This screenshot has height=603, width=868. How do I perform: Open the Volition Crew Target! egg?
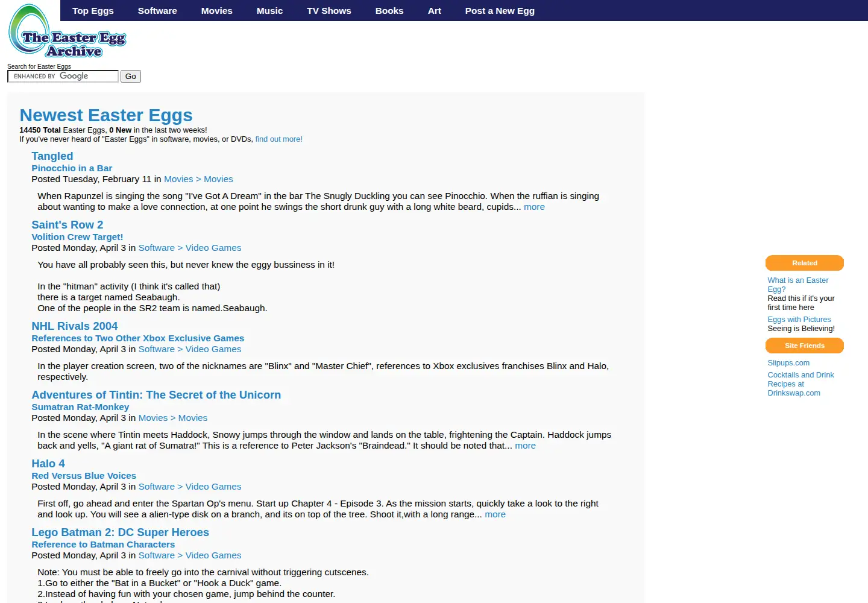pos(77,237)
